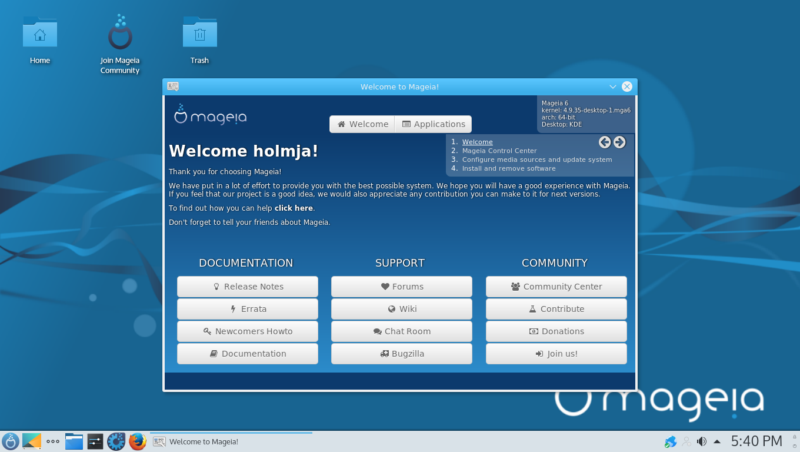Click the SUPPORT column heading
Screen dimensions: 800x452
click(x=400, y=263)
